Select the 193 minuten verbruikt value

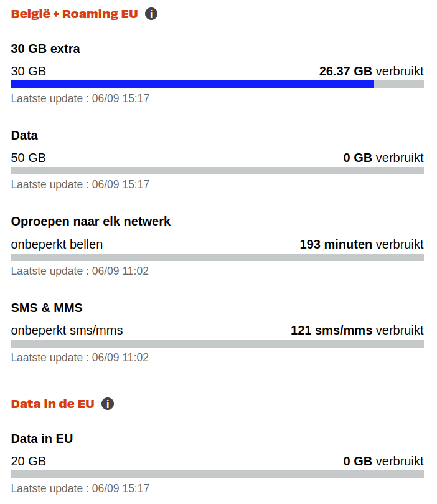(361, 244)
